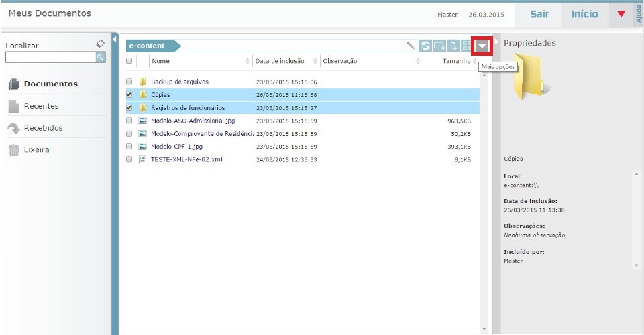Click the add document icon in toolbar
Screen dimensions: 644x335
453,46
